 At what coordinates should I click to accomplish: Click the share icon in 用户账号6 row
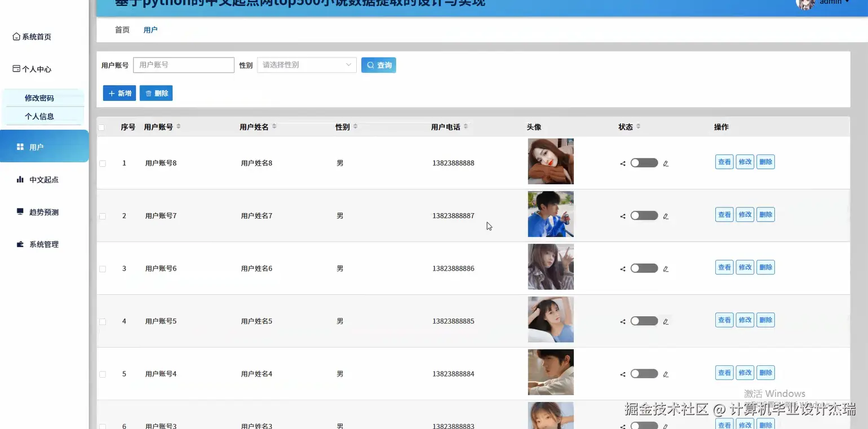(623, 269)
